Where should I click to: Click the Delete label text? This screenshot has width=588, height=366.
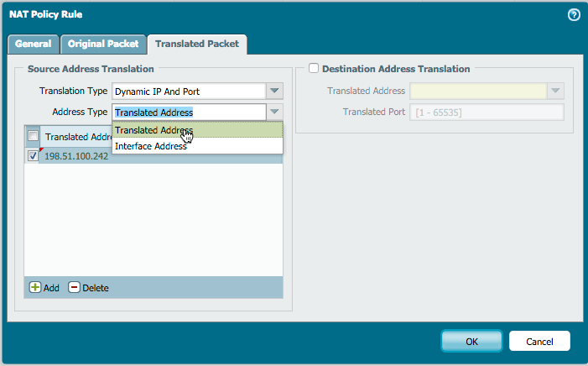pos(96,288)
